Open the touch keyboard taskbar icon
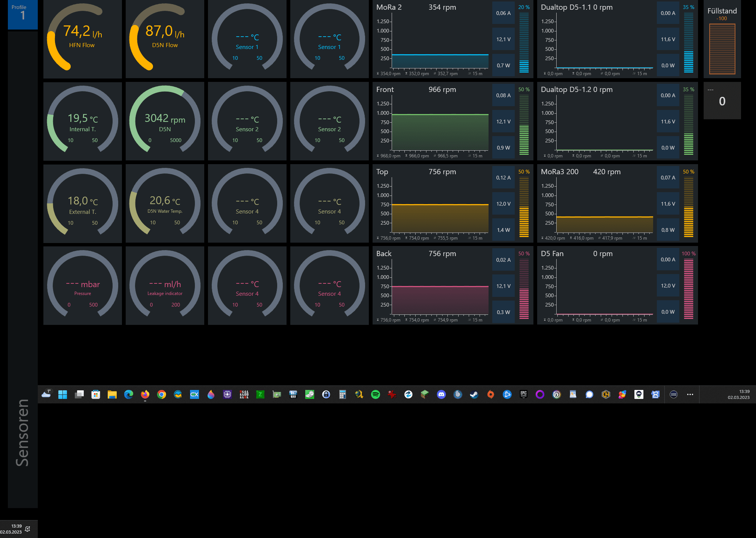This screenshot has width=756, height=538. point(674,394)
